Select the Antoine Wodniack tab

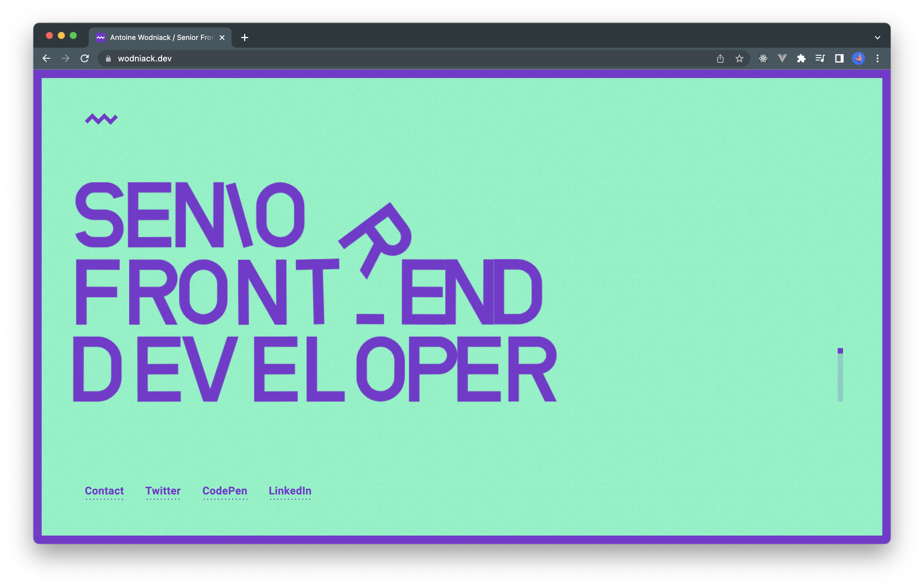(x=160, y=38)
